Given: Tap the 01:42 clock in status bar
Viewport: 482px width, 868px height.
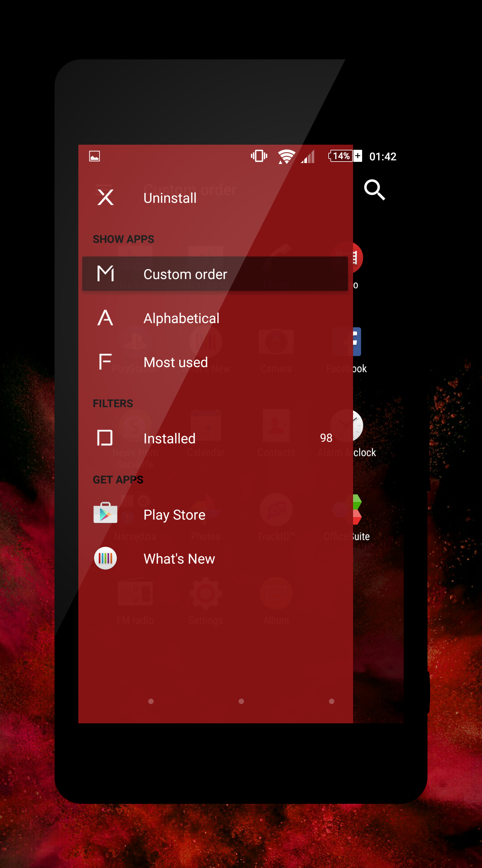Looking at the screenshot, I should coord(383,156).
